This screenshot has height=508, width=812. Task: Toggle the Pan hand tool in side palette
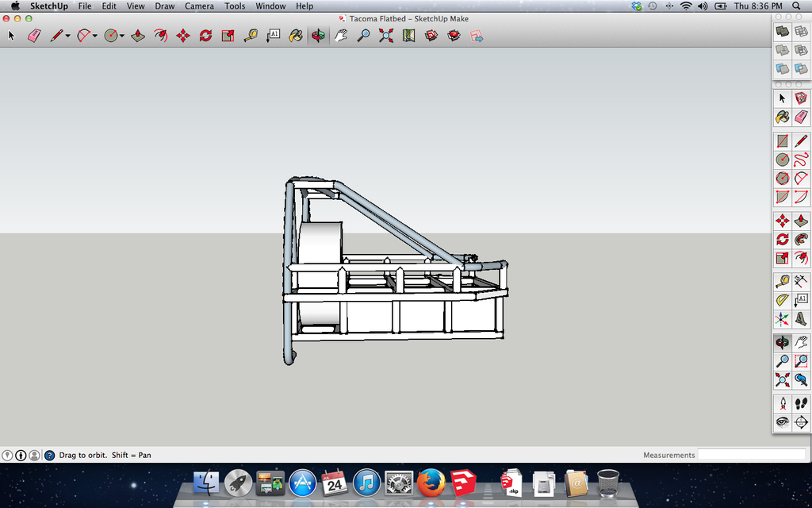pyautogui.click(x=801, y=342)
